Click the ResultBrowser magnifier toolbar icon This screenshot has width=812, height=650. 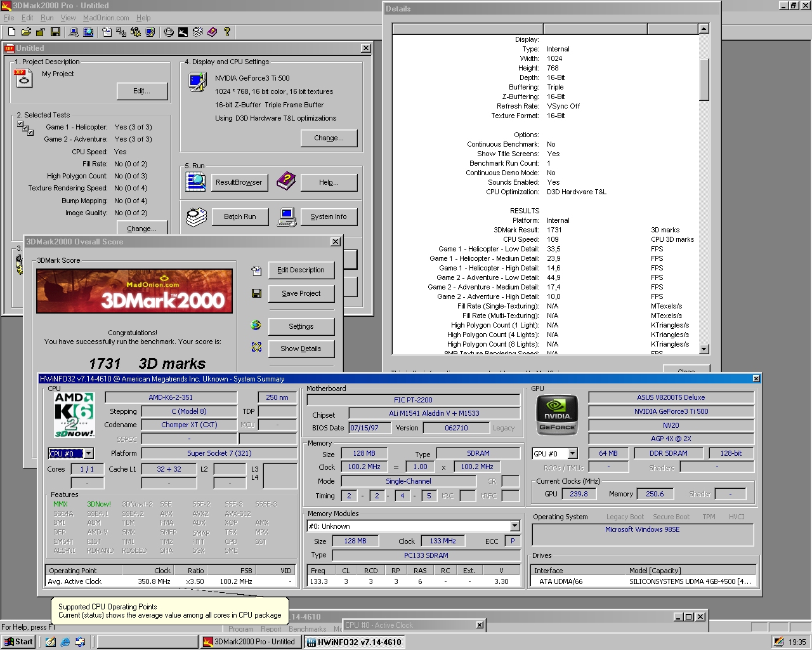pos(88,32)
